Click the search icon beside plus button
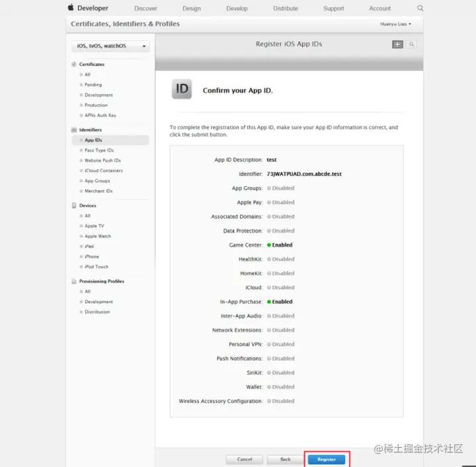Image resolution: width=476 pixels, height=467 pixels. coord(411,44)
